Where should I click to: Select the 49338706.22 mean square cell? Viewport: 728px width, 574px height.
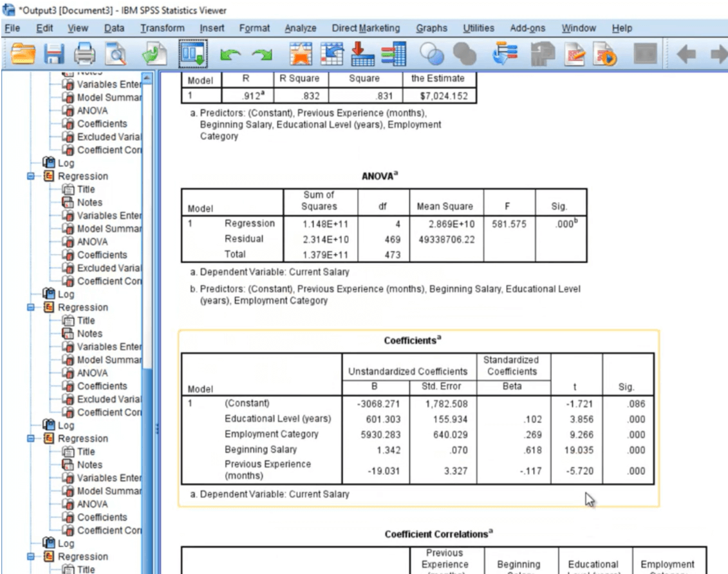pyautogui.click(x=447, y=239)
